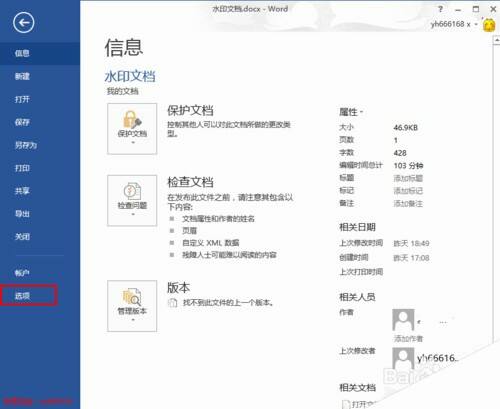Open the 保护文档 protect document button
The width and height of the screenshot is (500, 409).
(132, 129)
